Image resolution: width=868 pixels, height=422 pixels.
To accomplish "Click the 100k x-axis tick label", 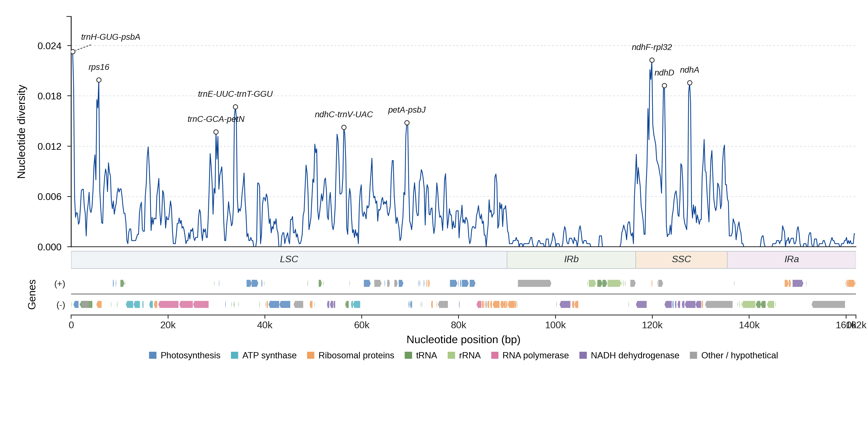I will (x=555, y=325).
